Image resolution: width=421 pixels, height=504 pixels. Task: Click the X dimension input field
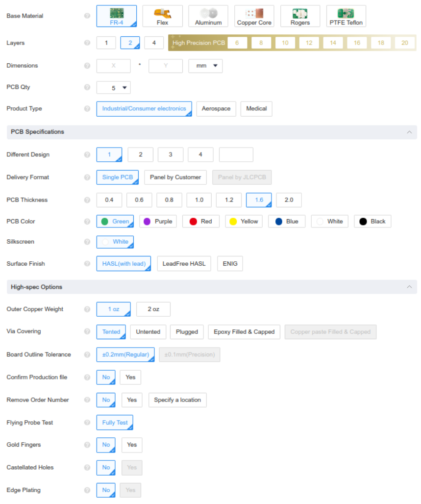pyautogui.click(x=114, y=66)
